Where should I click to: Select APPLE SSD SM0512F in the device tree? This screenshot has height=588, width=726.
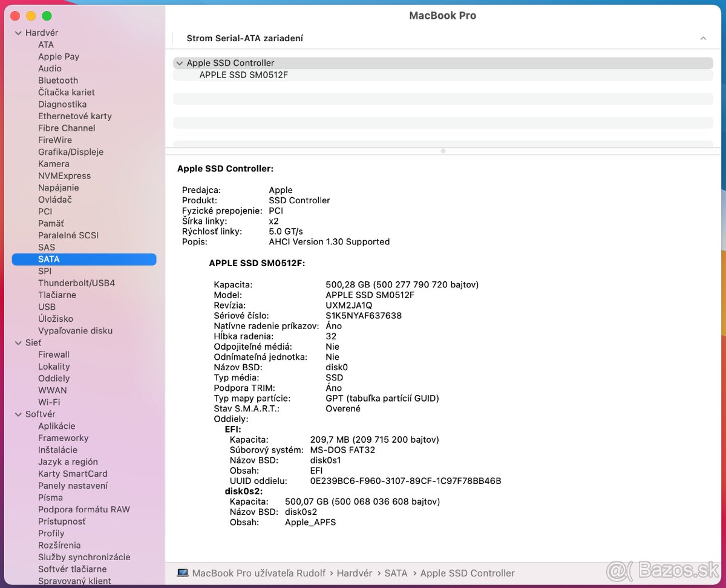click(x=242, y=74)
